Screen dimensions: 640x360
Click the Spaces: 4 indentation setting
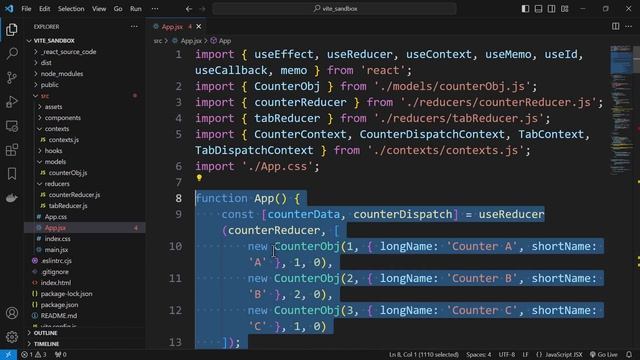click(x=478, y=355)
